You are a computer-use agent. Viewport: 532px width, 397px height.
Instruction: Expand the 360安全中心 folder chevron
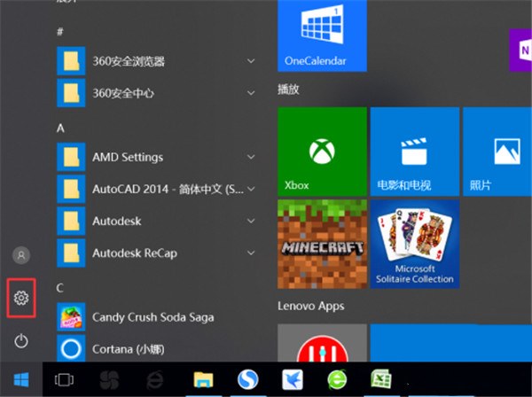click(x=251, y=93)
